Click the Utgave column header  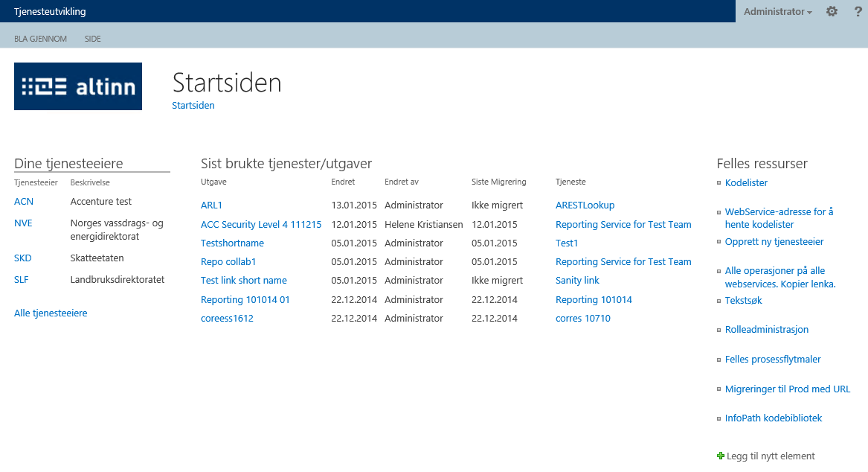click(213, 182)
